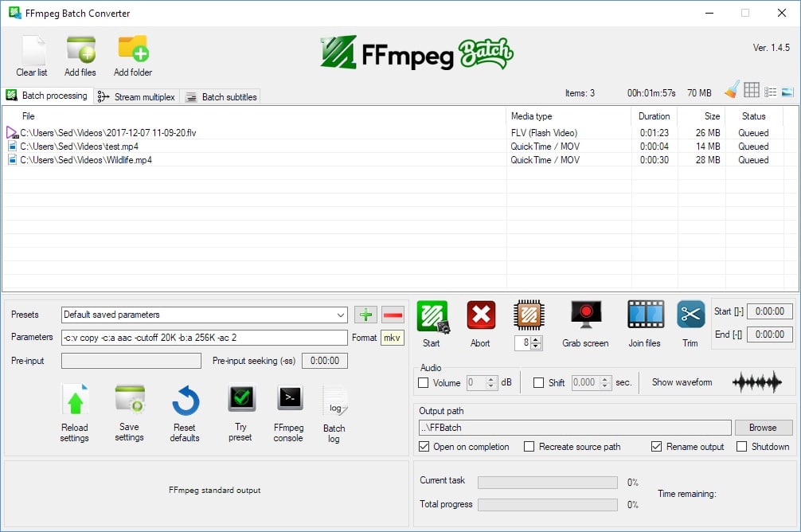
Task: Click the Current task progress bar
Action: (x=548, y=483)
